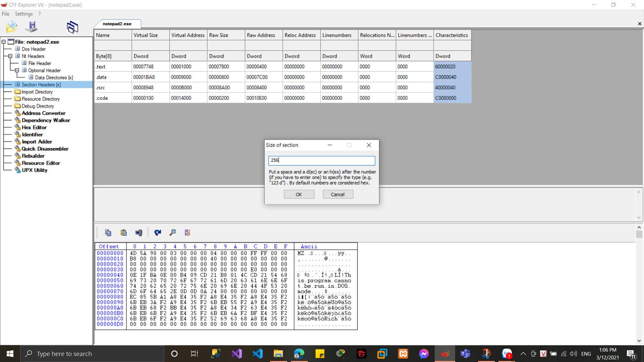Open the Settings menu
Screen dimensions: 644x362
[x=24, y=14]
